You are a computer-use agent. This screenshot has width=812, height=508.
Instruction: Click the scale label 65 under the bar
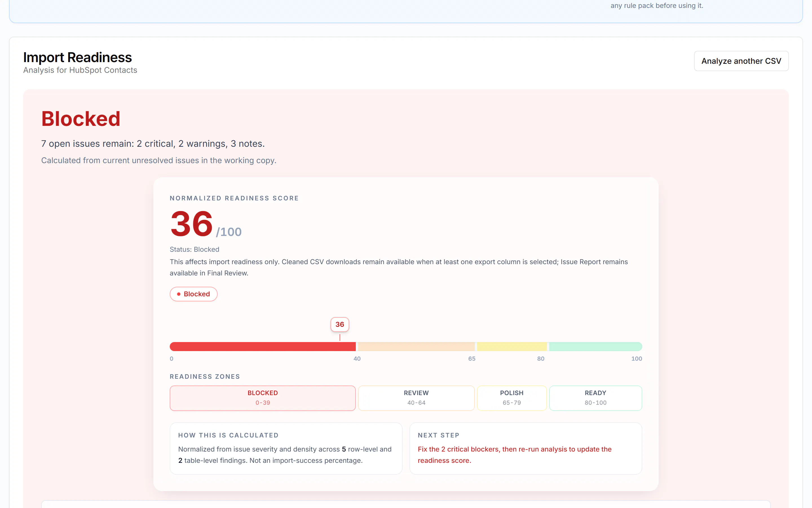pyautogui.click(x=472, y=358)
